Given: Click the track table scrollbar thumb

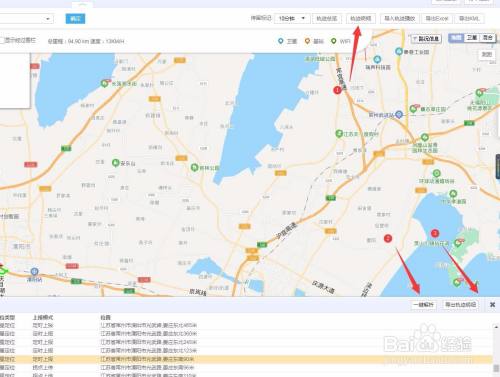Looking at the screenshot, I should (496, 368).
